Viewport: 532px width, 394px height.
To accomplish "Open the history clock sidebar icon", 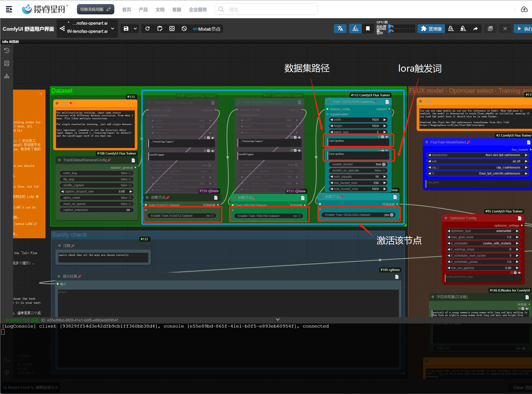I will point(7,50).
